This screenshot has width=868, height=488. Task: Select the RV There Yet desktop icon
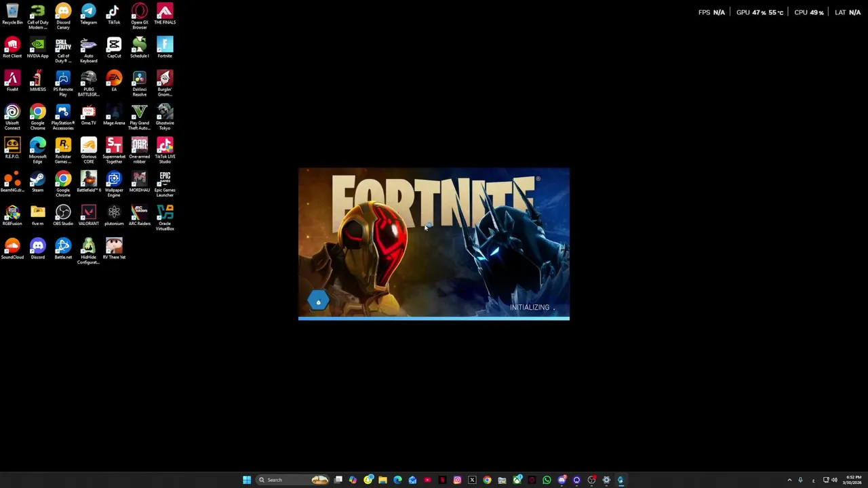[x=114, y=249]
